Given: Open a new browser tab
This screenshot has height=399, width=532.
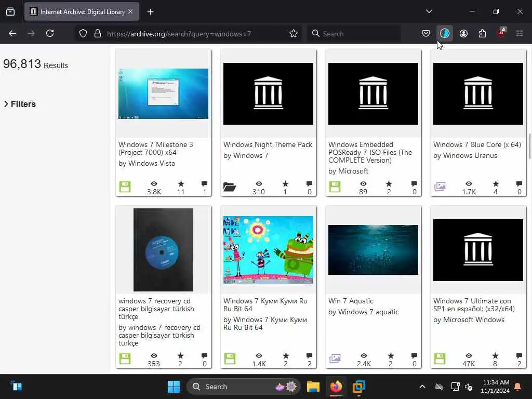Looking at the screenshot, I should click(150, 12).
